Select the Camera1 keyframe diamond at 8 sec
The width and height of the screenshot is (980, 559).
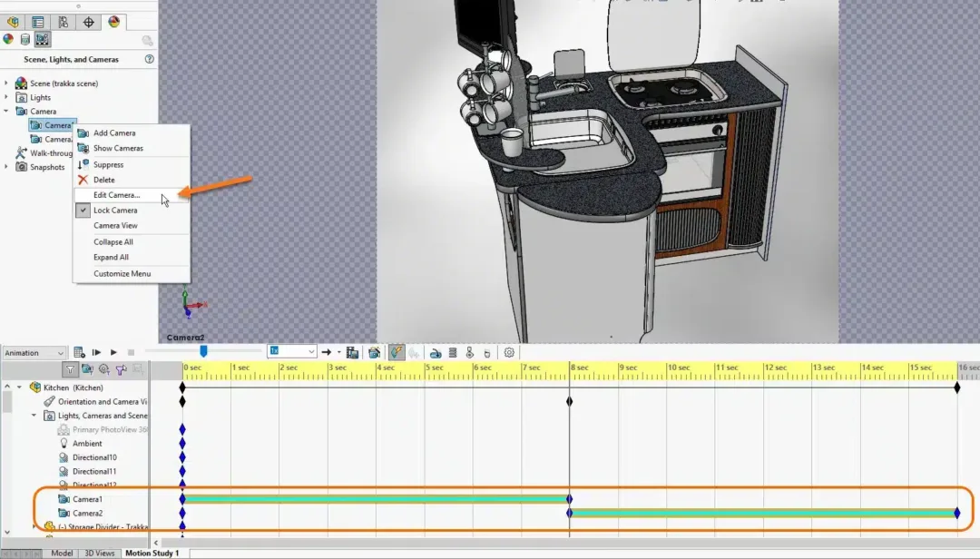tap(569, 498)
